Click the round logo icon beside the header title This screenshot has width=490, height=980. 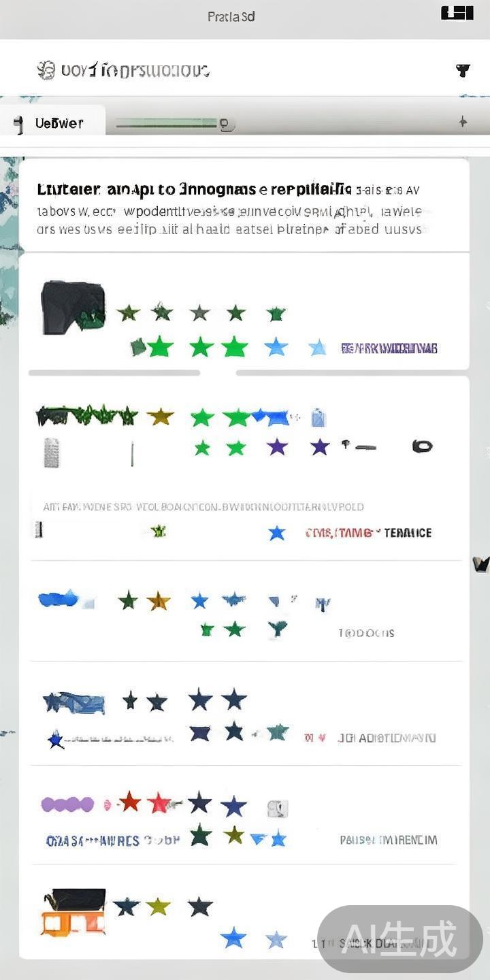pyautogui.click(x=46, y=70)
